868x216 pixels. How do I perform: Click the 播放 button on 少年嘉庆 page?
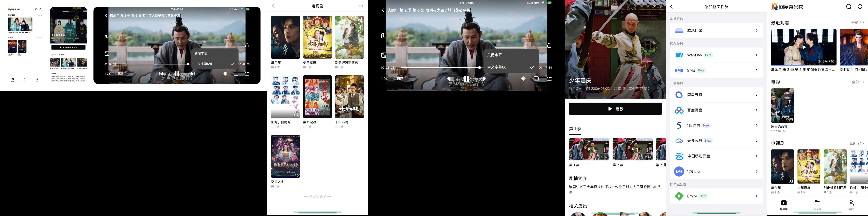[x=615, y=109]
